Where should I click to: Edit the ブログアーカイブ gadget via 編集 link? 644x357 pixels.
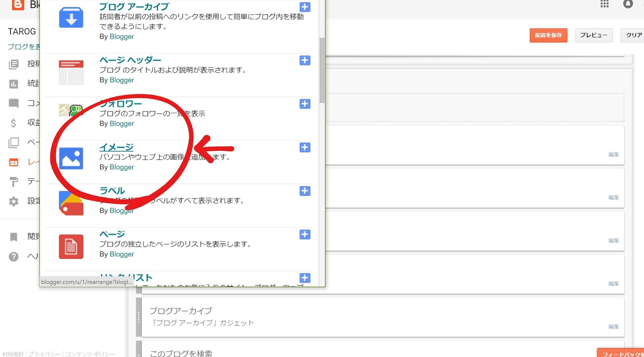coord(613,327)
